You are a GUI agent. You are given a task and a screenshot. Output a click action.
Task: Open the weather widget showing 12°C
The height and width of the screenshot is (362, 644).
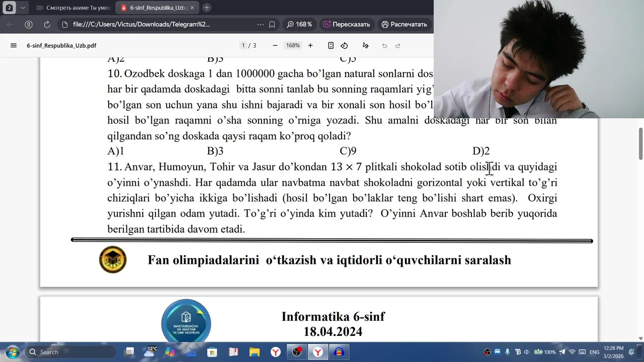click(150, 352)
